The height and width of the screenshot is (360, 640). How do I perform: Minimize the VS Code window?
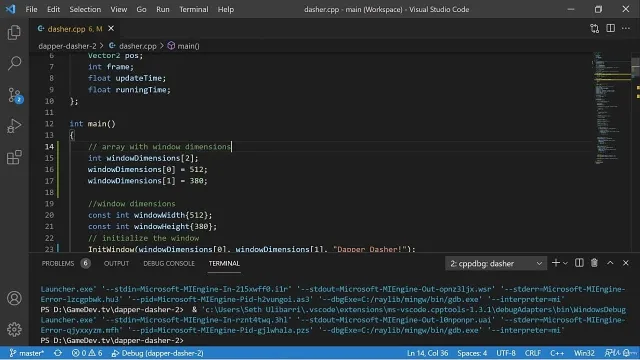(x=571, y=9)
